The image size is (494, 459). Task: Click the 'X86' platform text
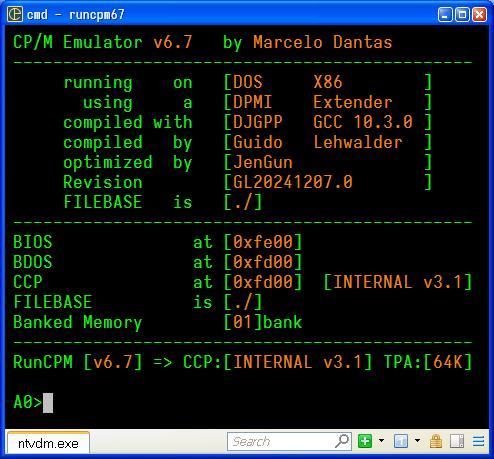point(328,82)
